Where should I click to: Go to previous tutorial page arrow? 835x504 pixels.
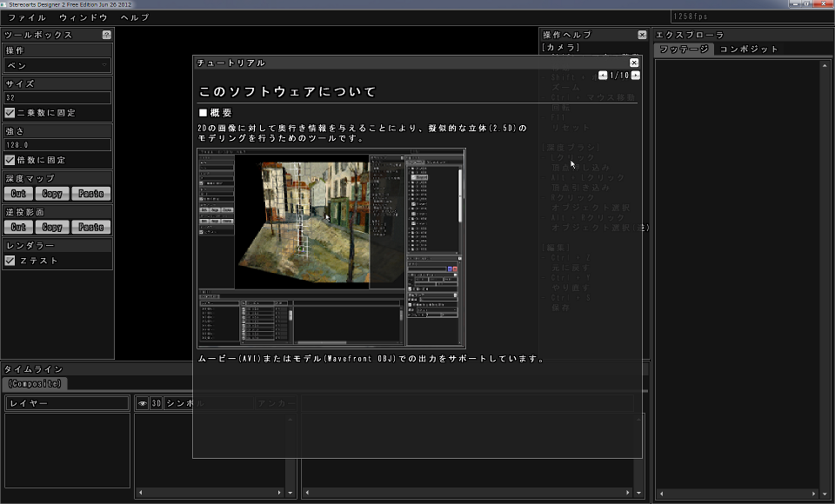click(x=603, y=76)
